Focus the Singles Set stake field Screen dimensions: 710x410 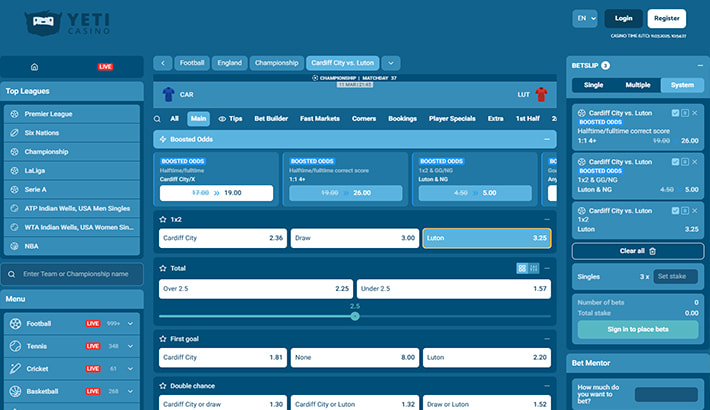click(676, 276)
